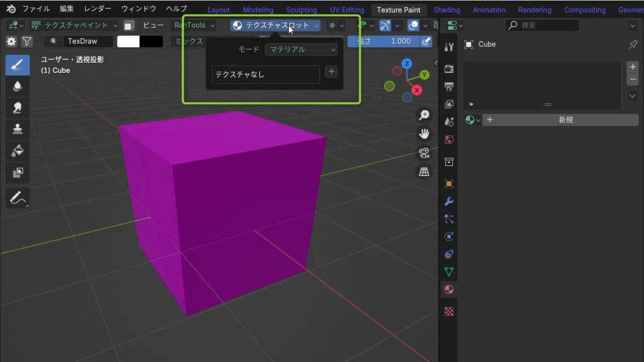Open the テクスチャスロット dropdown

point(275,25)
